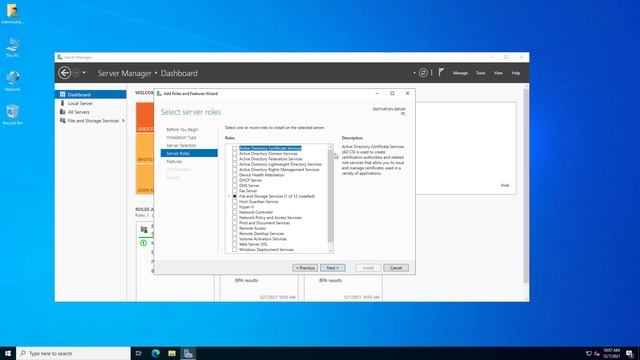Open dropdown arrow beside refresh icon

click(414, 73)
